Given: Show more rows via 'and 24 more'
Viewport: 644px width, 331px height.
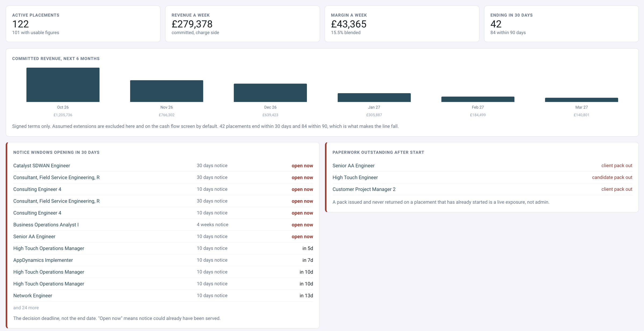Looking at the screenshot, I should pyautogui.click(x=26, y=308).
